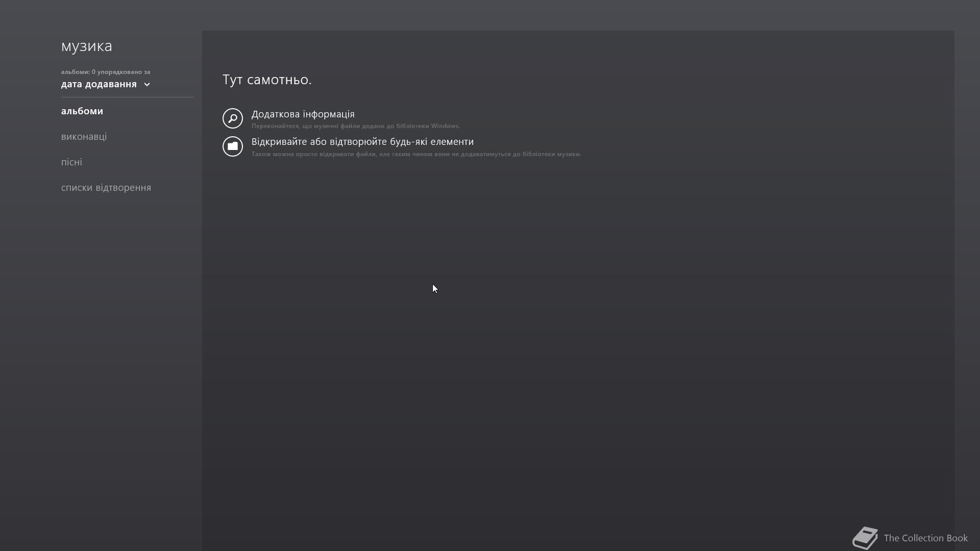The height and width of the screenshot is (551, 980).
Task: Click Відкривайте або відтворюйте будь-які елементи
Action: point(362,142)
